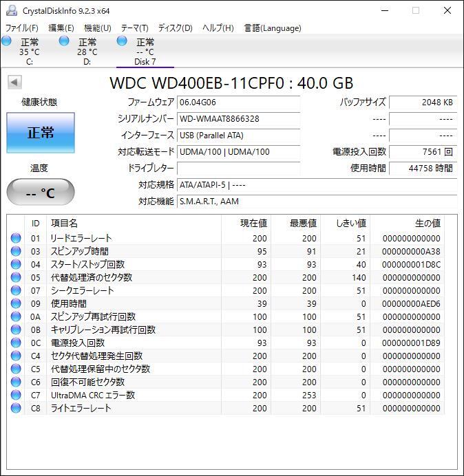464x476 pixels.
Task: Click the buffer size field 2048 KB
Action: [x=423, y=102]
